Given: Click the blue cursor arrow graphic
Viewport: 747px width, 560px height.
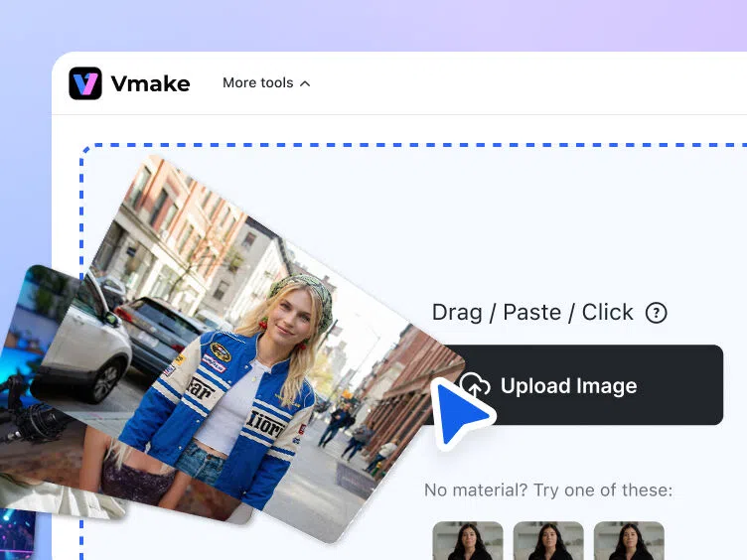Looking at the screenshot, I should click(x=458, y=412).
